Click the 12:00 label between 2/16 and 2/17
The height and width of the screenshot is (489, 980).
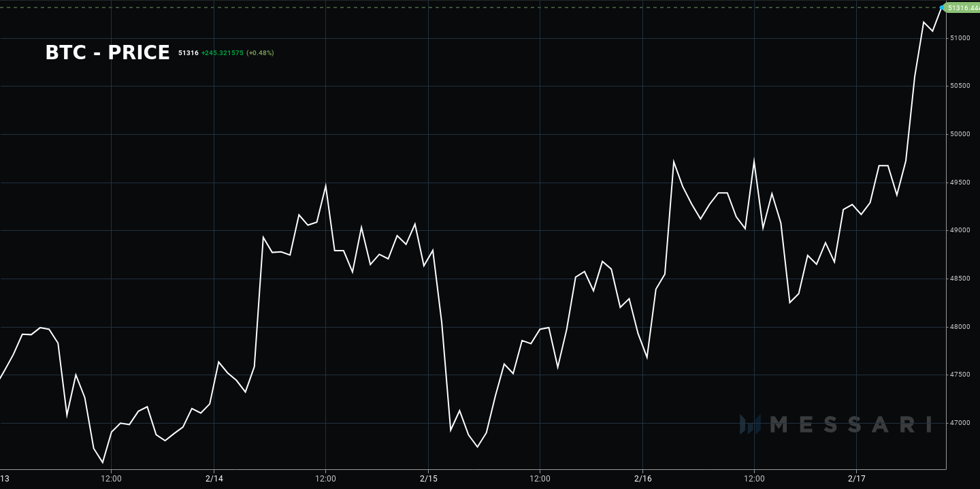coord(754,479)
